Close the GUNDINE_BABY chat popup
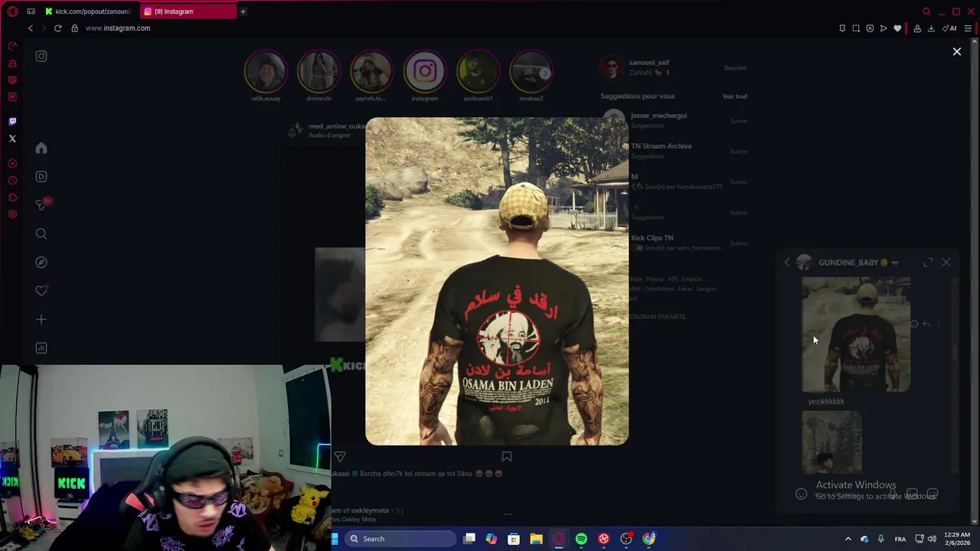Viewport: 980px width, 551px height. point(946,262)
